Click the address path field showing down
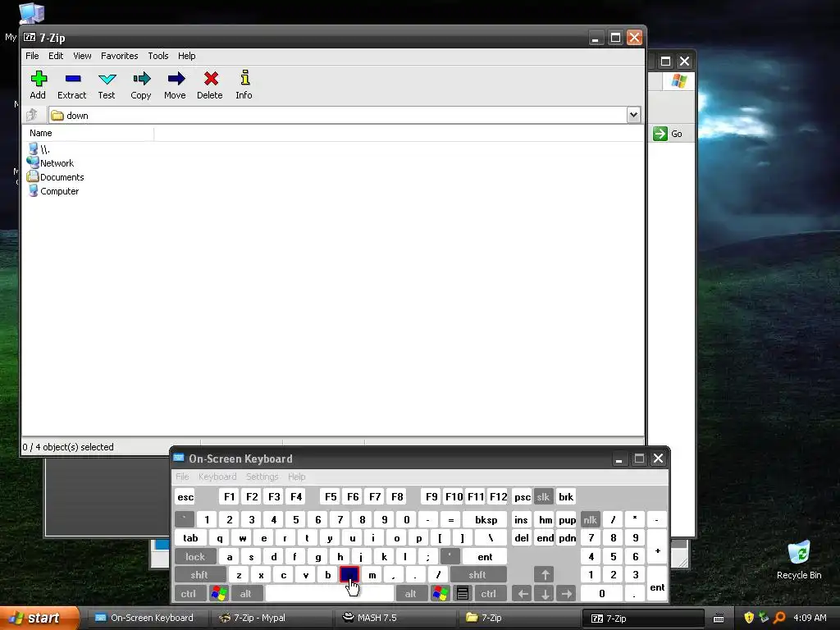 coord(337,115)
